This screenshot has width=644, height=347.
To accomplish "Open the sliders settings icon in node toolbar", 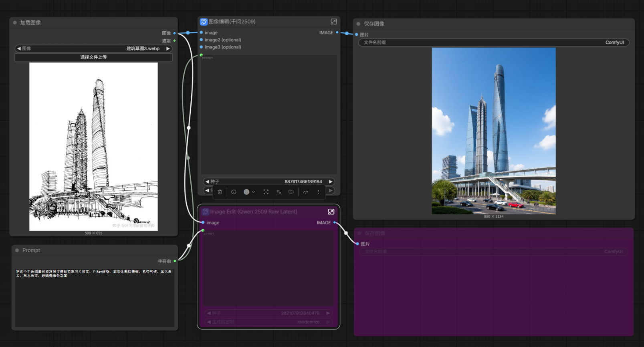I will (279, 192).
